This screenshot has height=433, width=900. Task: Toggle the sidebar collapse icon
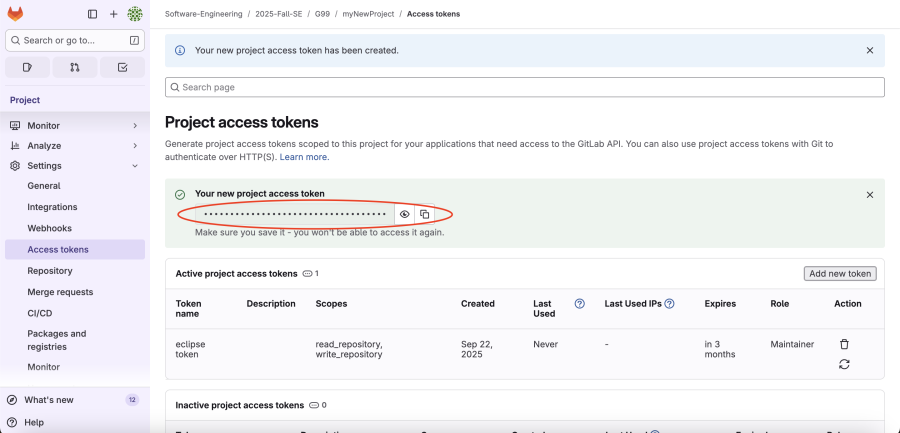coord(93,14)
